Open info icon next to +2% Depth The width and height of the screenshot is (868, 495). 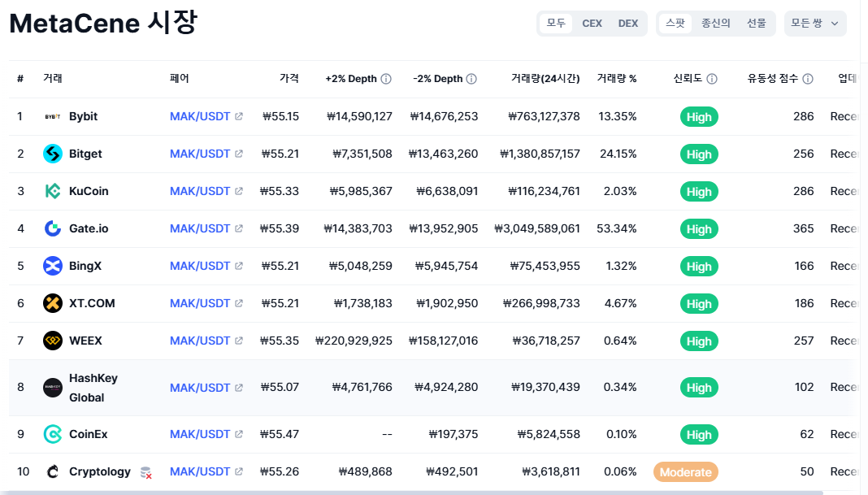[386, 79]
